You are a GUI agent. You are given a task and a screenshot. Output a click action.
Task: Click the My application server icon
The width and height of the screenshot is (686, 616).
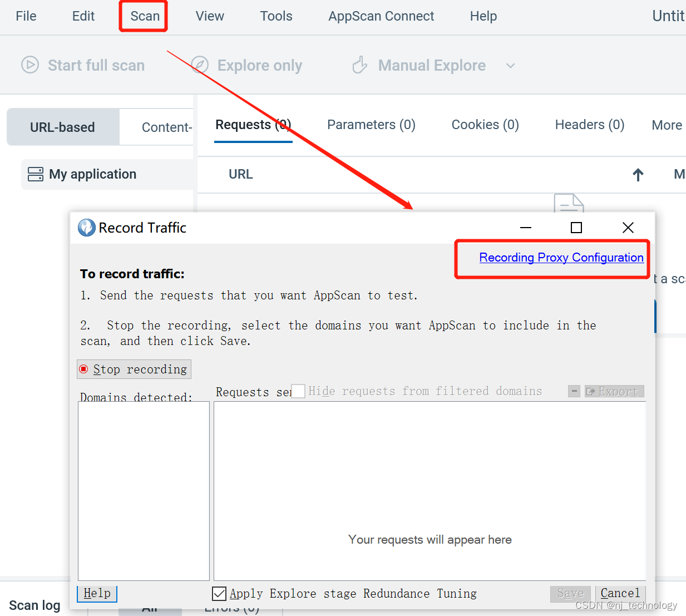pyautogui.click(x=36, y=174)
